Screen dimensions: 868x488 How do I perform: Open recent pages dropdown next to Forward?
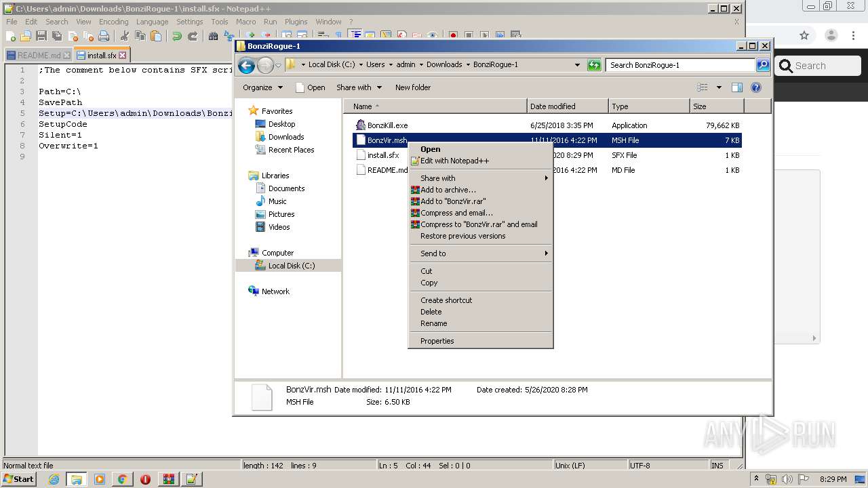point(278,65)
